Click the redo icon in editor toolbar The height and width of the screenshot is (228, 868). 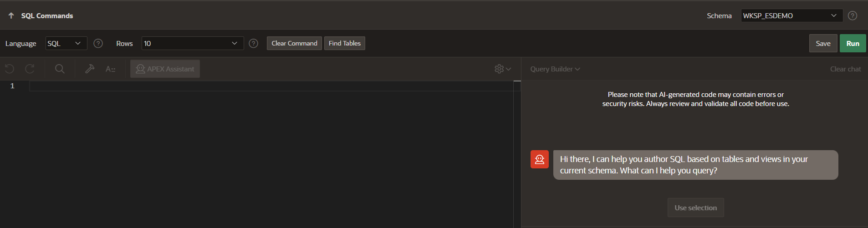pyautogui.click(x=30, y=69)
